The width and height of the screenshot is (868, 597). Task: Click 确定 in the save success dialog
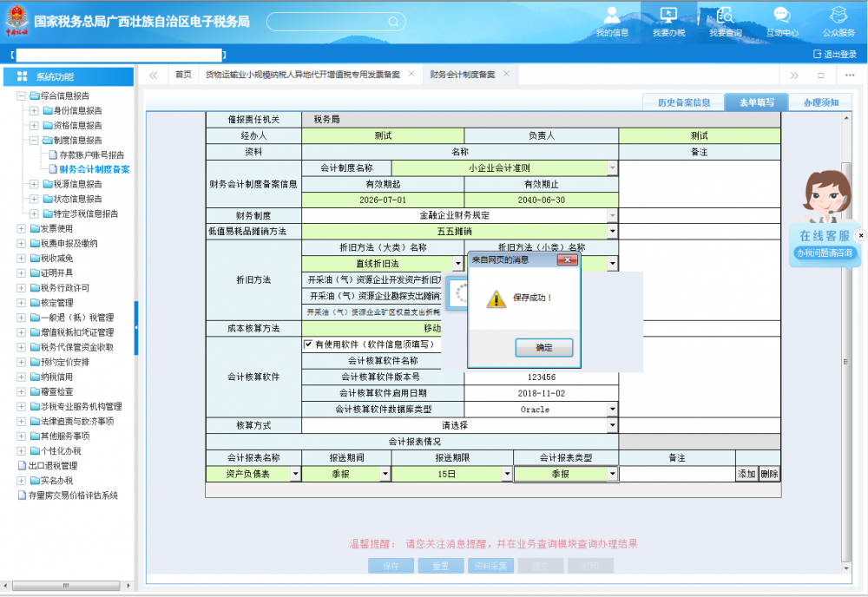pyautogui.click(x=543, y=348)
